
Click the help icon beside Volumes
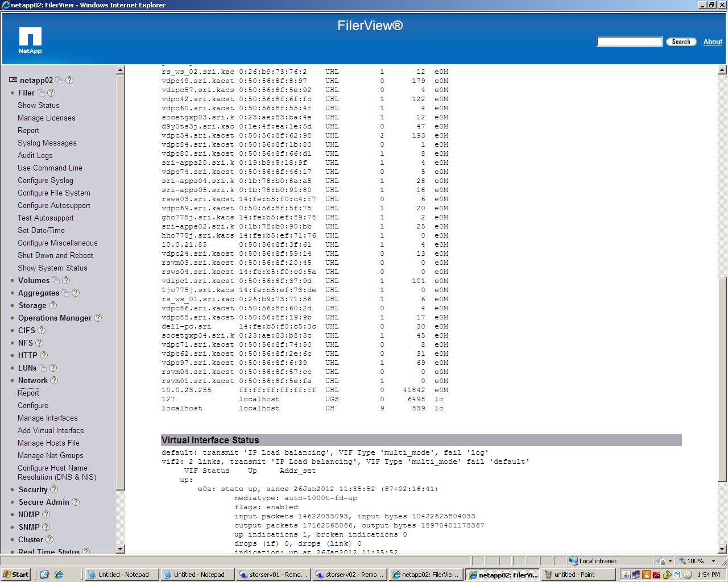(x=66, y=280)
